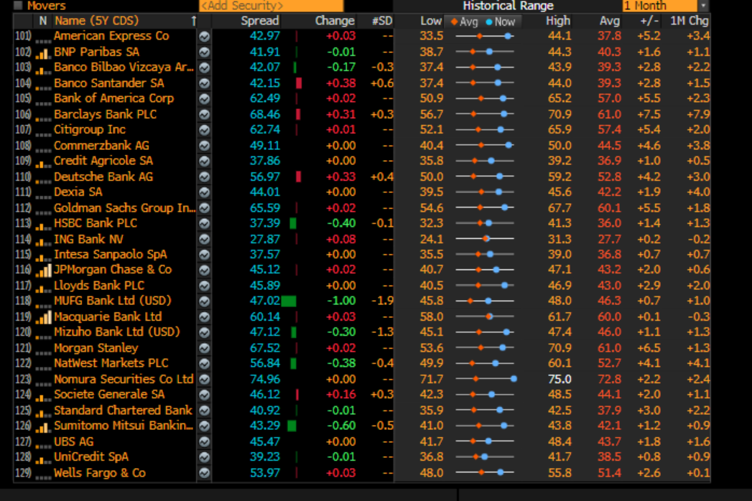Click the N column header
The height and width of the screenshot is (501, 752).
(x=43, y=21)
